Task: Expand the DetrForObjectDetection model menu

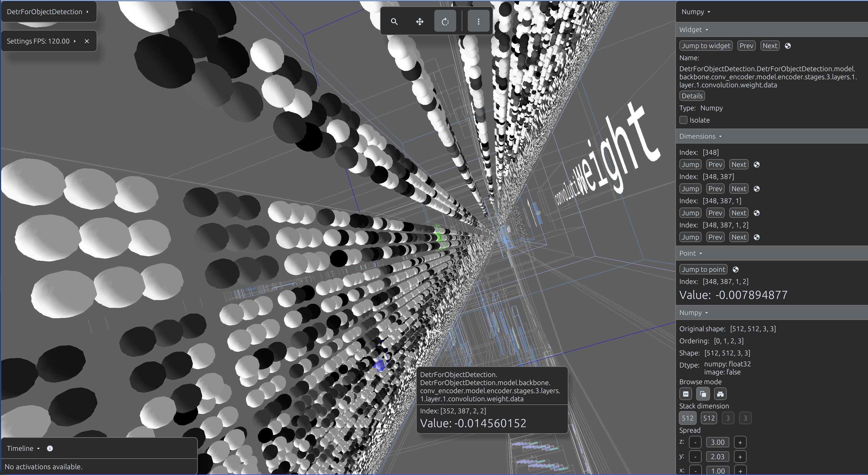Action: [x=48, y=12]
